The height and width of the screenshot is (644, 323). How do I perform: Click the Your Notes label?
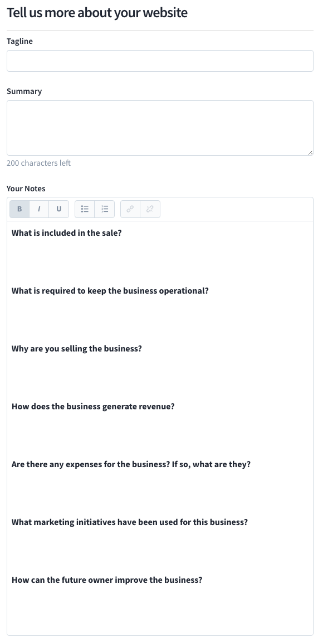coord(26,189)
